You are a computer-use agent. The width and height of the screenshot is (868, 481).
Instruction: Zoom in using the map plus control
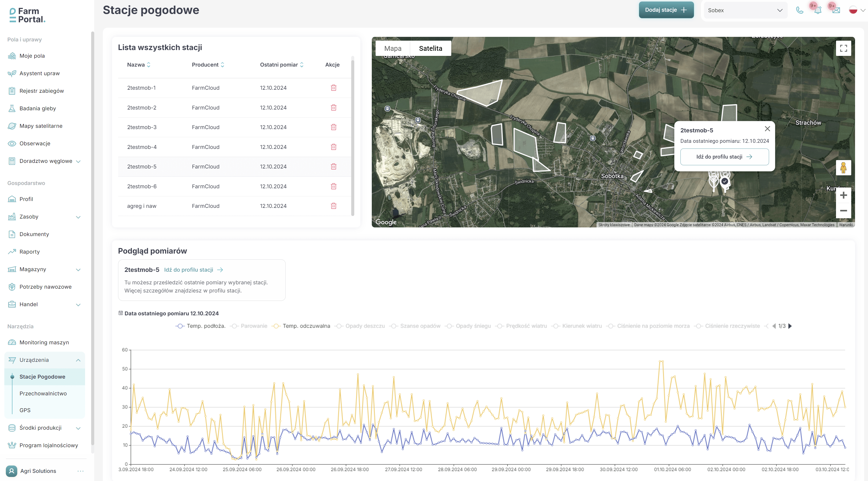coord(844,195)
